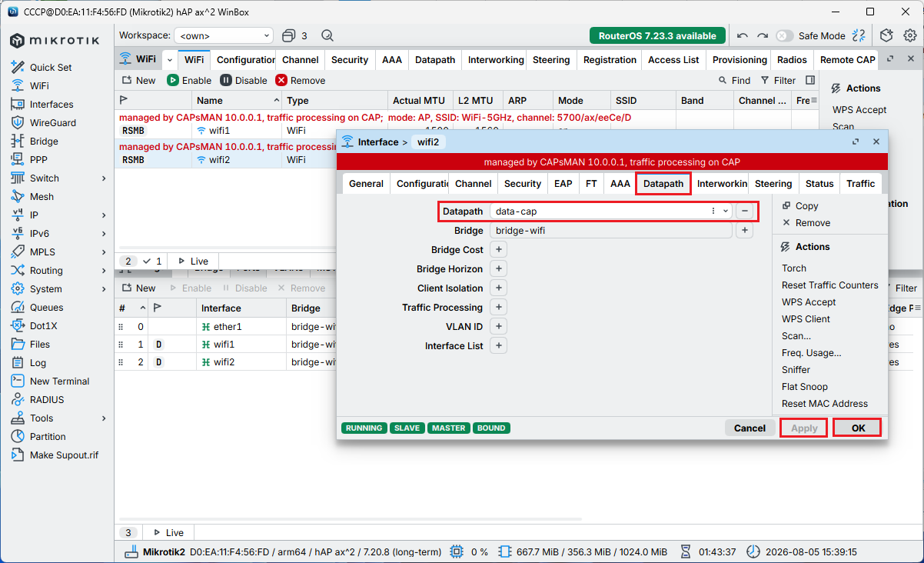
Task: Expand Tools submenu in sidebar
Action: [x=104, y=418]
